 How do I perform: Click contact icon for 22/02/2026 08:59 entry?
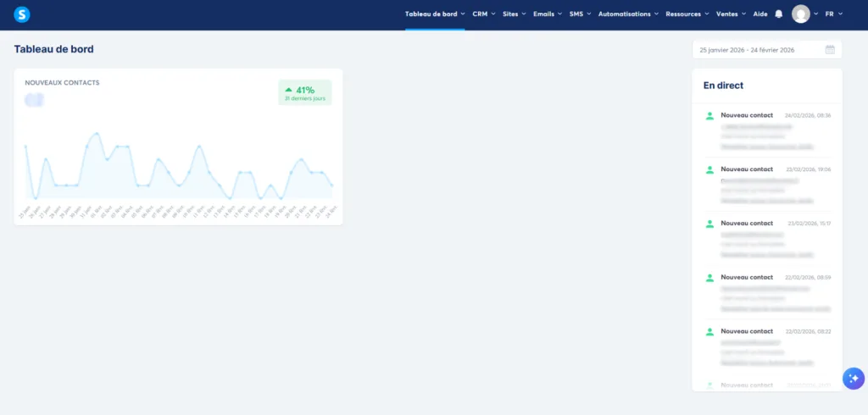pos(709,278)
